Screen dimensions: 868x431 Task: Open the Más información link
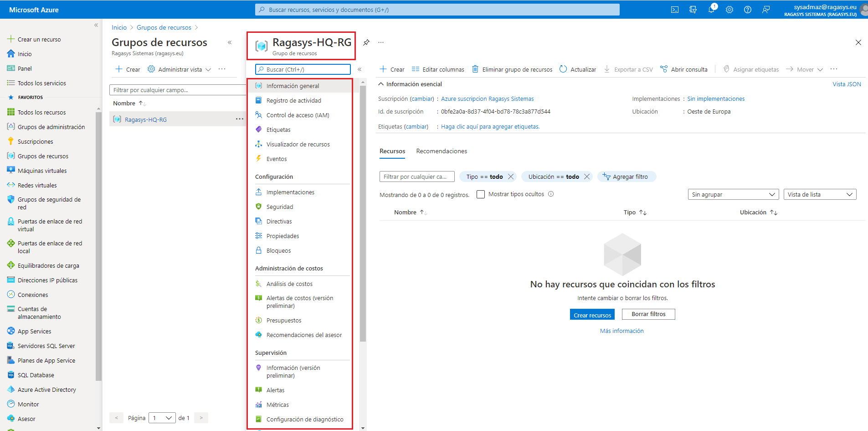[622, 331]
